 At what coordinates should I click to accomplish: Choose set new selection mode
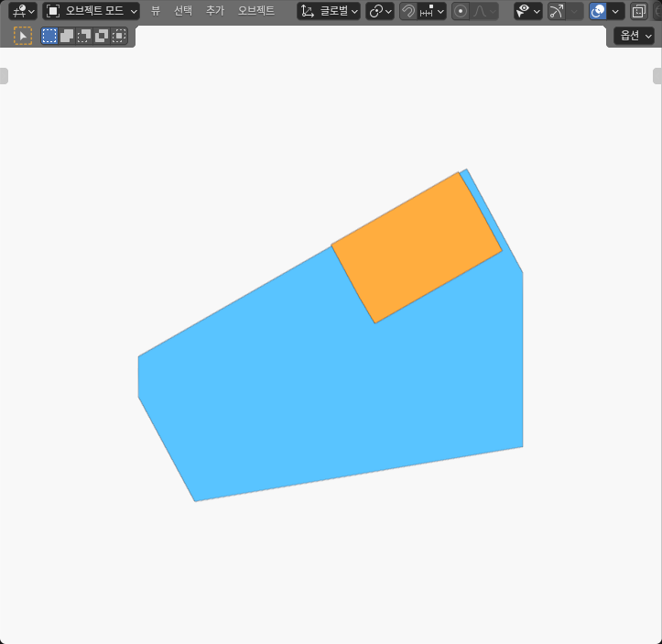[x=49, y=36]
